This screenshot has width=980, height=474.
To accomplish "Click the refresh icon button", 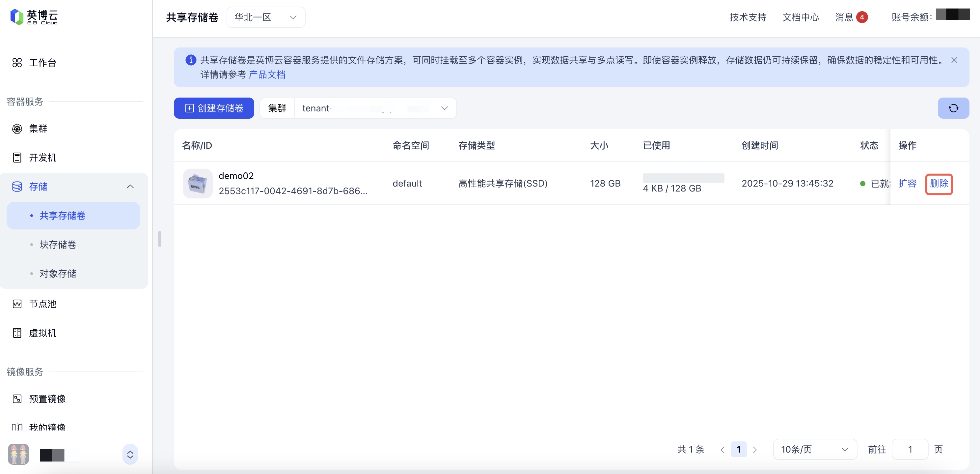I will (x=953, y=108).
